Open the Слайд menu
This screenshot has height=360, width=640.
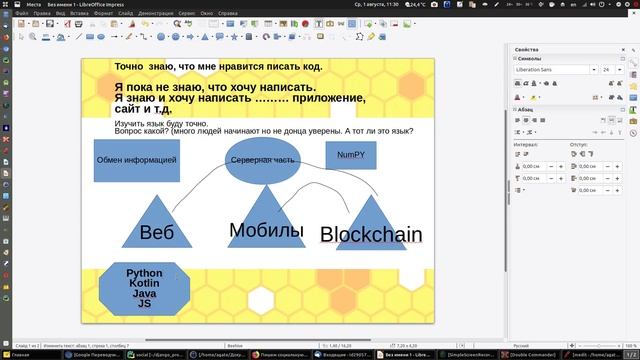126,13
